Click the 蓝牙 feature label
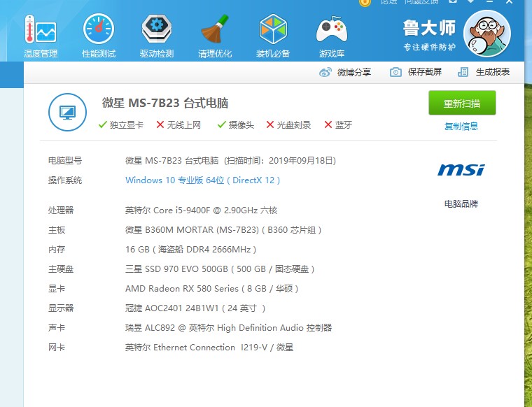Image resolution: width=532 pixels, height=407 pixels. [x=344, y=125]
